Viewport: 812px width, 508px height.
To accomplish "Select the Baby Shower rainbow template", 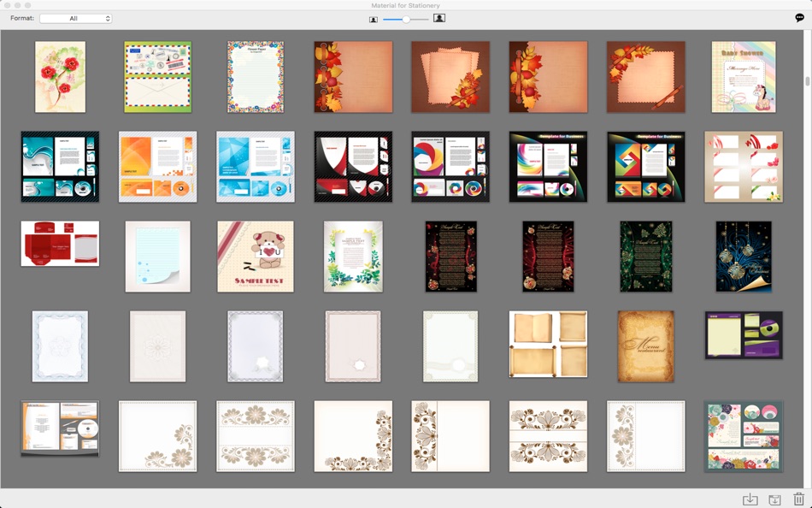I will (x=744, y=77).
